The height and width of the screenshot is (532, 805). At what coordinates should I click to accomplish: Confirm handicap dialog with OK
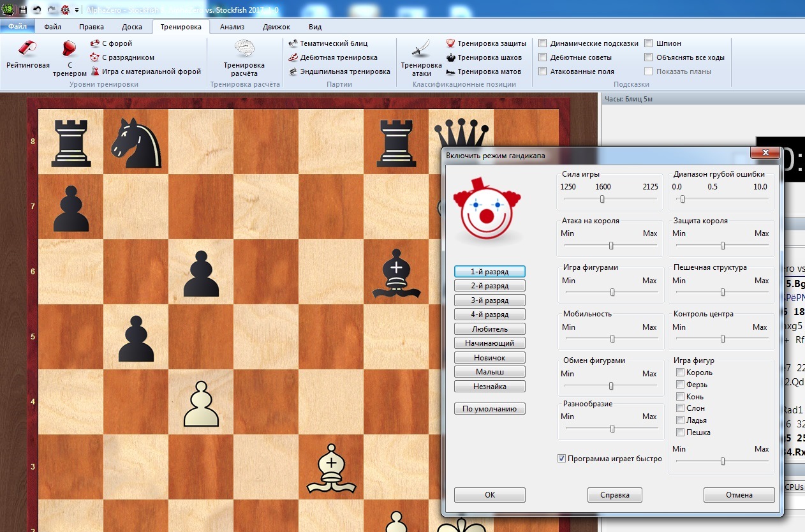coord(490,495)
